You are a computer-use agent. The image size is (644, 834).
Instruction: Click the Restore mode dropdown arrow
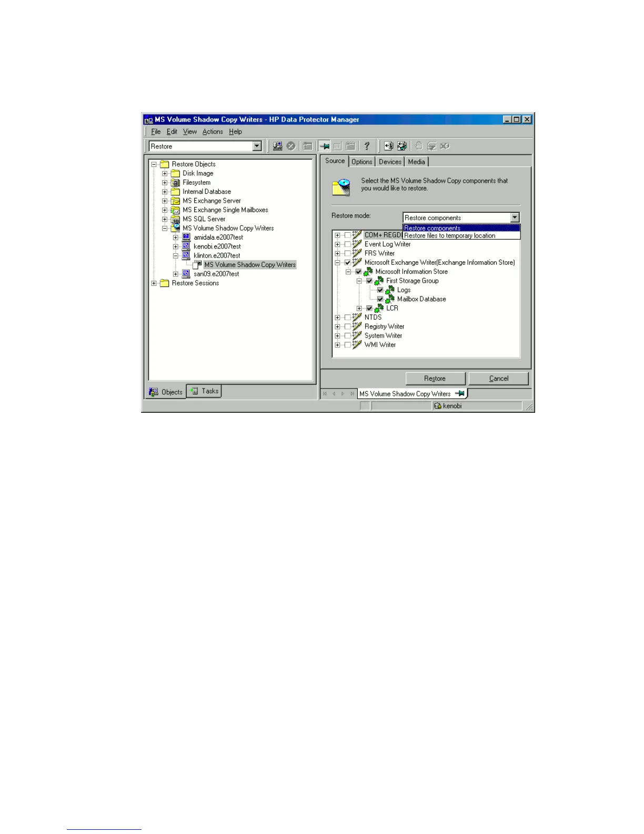coord(515,217)
